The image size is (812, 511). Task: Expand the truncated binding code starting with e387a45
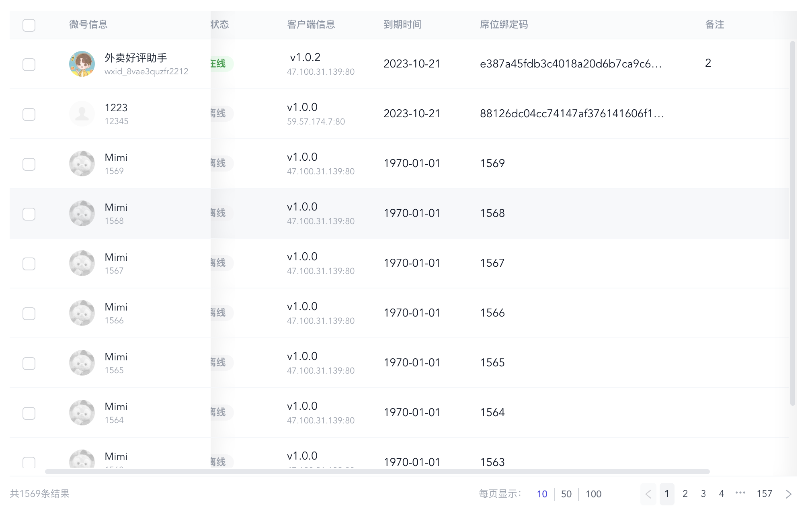pyautogui.click(x=571, y=63)
